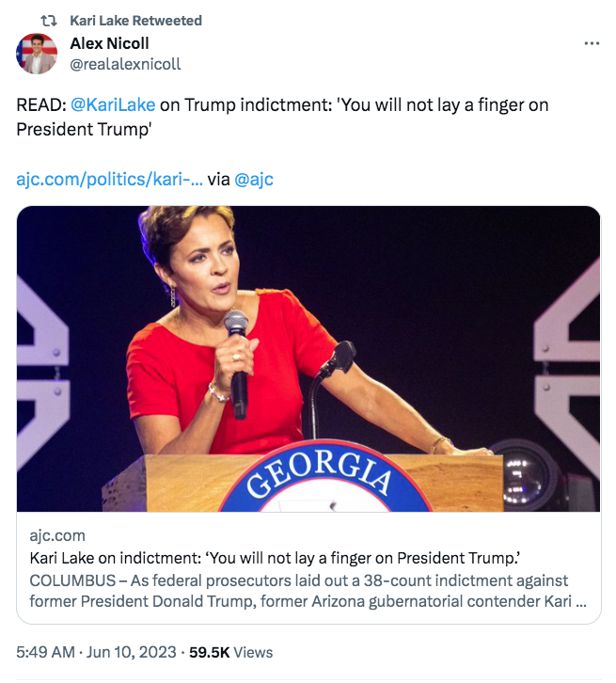Click the card description starting with COLUMBUS
Image resolution: width=616 pixels, height=683 pixels.
(298, 590)
